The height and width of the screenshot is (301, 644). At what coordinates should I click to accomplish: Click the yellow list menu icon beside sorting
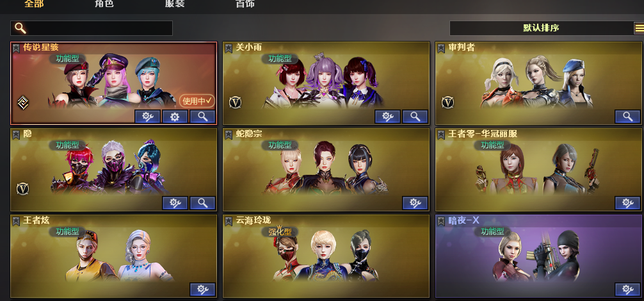pyautogui.click(x=639, y=28)
